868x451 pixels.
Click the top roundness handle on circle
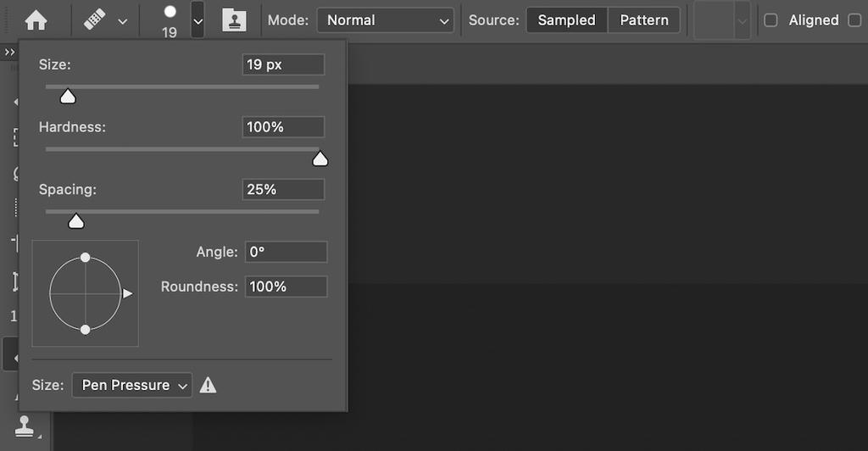pyautogui.click(x=85, y=257)
